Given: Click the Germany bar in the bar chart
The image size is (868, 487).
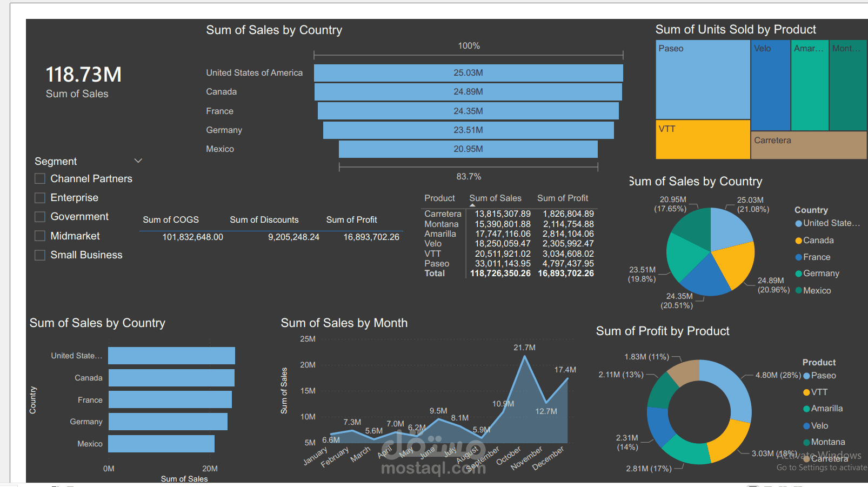Looking at the screenshot, I should click(168, 422).
